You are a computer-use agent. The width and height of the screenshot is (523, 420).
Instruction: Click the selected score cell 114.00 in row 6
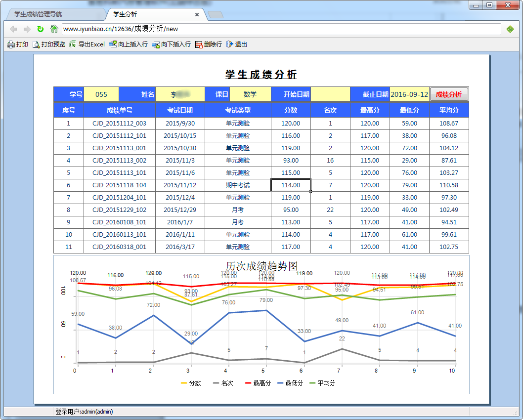291,185
